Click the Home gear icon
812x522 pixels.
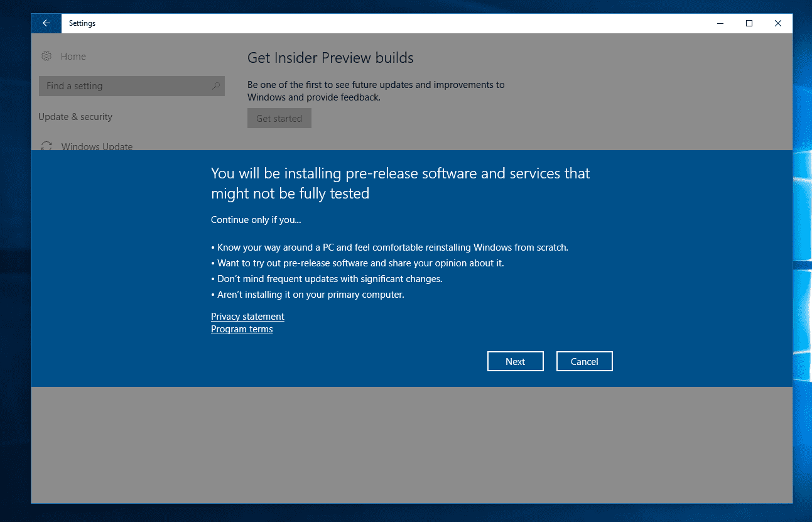click(46, 57)
